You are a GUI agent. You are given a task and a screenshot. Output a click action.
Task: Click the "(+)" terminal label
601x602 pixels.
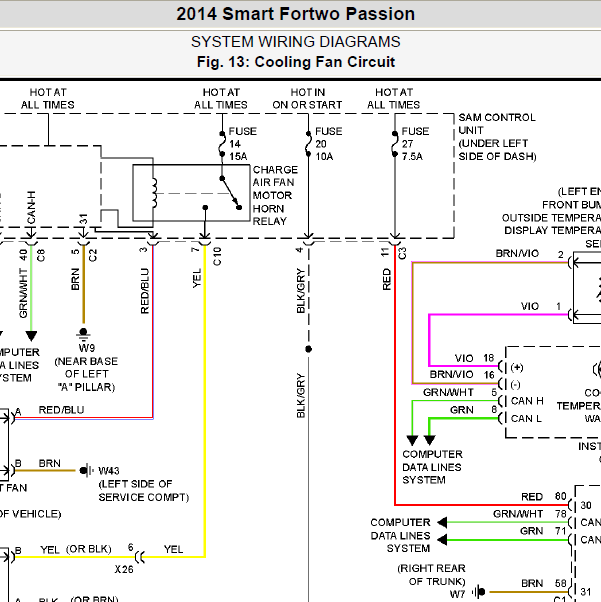point(517,367)
